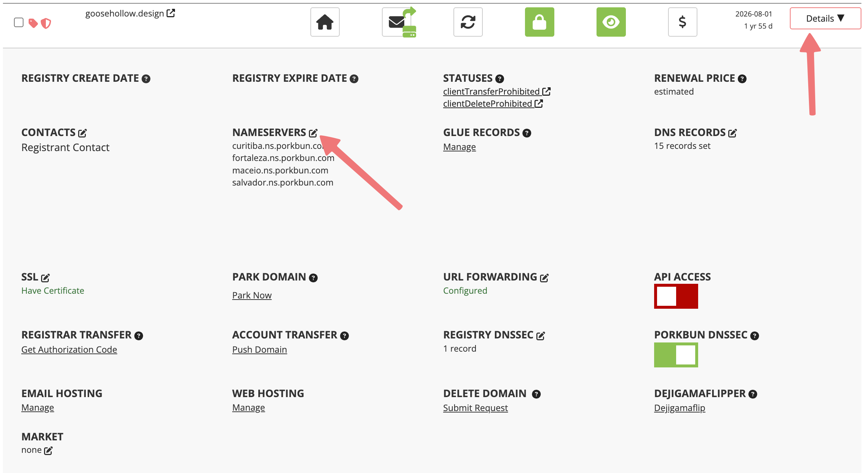
Task: Click the green padlock icon
Action: [x=539, y=22]
